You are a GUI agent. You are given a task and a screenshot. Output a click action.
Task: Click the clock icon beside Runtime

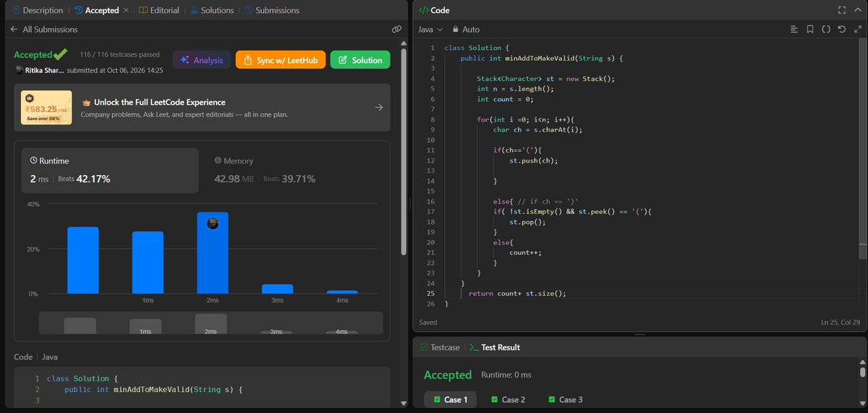pos(33,161)
